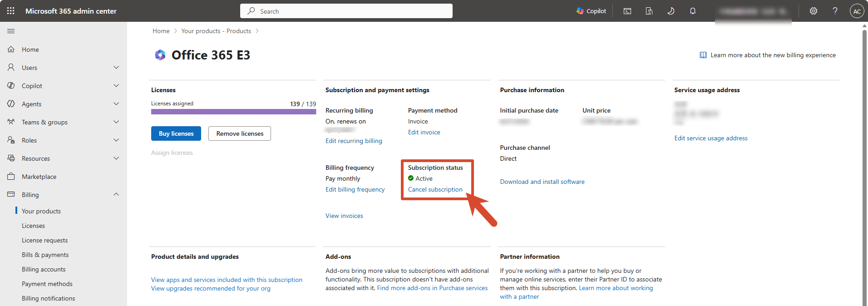
Task: Open Copilot from the top bar
Action: (x=591, y=11)
